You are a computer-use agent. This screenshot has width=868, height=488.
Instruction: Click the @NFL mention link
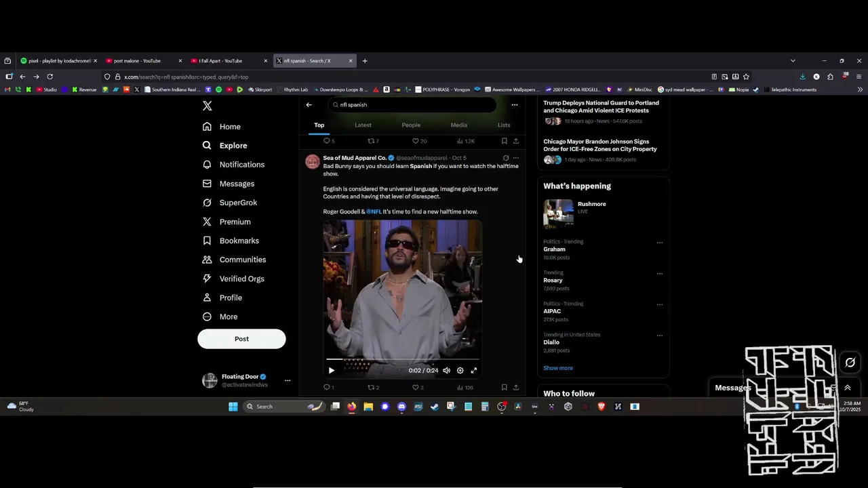coord(374,211)
